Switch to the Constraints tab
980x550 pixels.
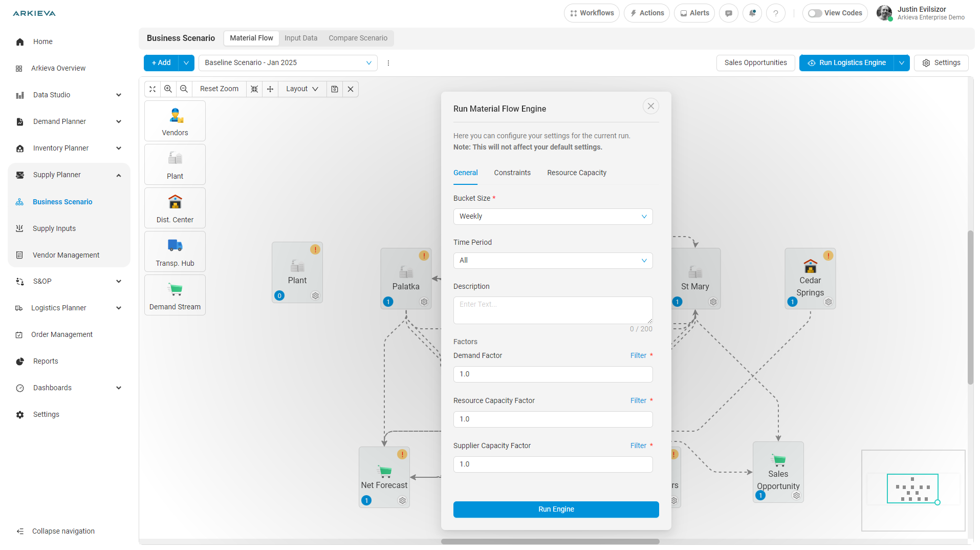(x=512, y=173)
